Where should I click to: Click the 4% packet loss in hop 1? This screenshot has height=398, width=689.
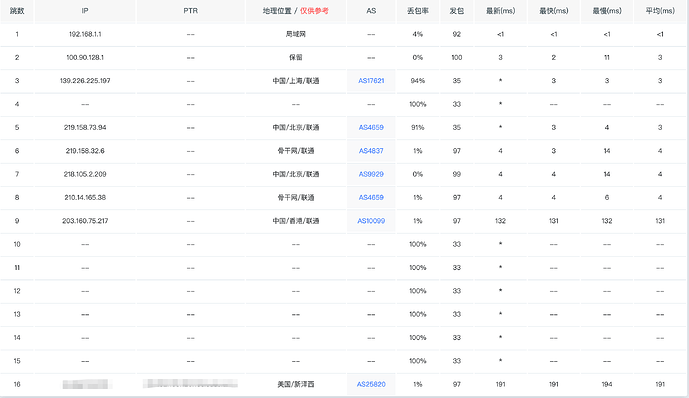click(x=417, y=34)
